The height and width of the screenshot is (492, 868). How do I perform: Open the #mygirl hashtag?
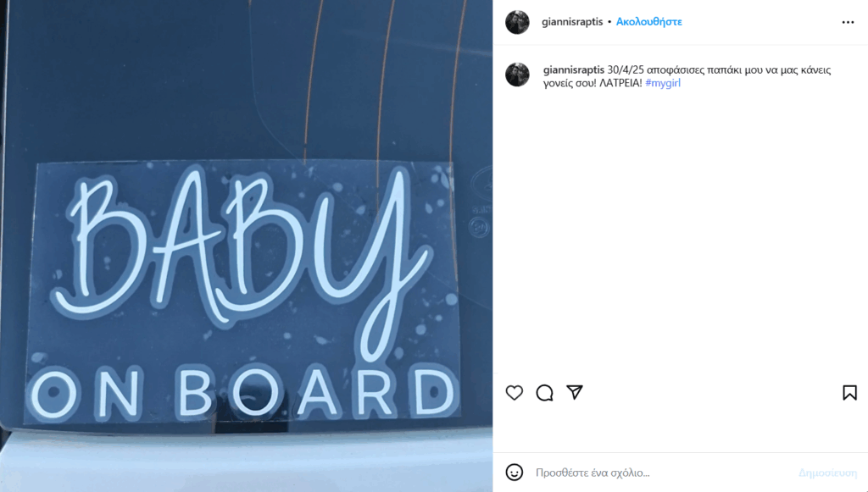pos(663,83)
